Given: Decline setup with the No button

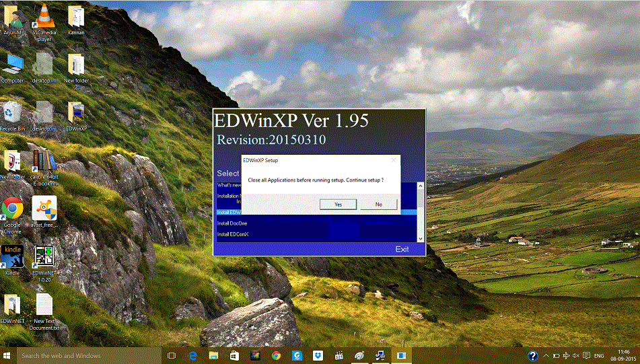Looking at the screenshot, I should pos(378,204).
